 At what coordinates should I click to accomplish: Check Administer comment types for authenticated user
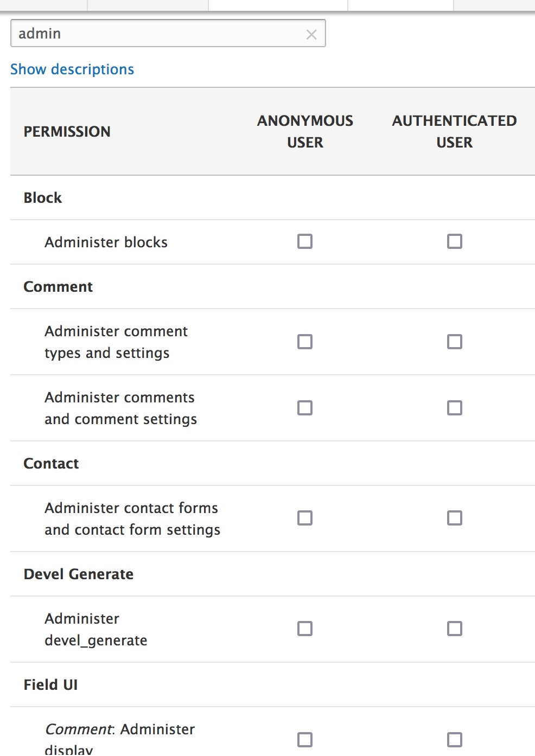tap(454, 342)
